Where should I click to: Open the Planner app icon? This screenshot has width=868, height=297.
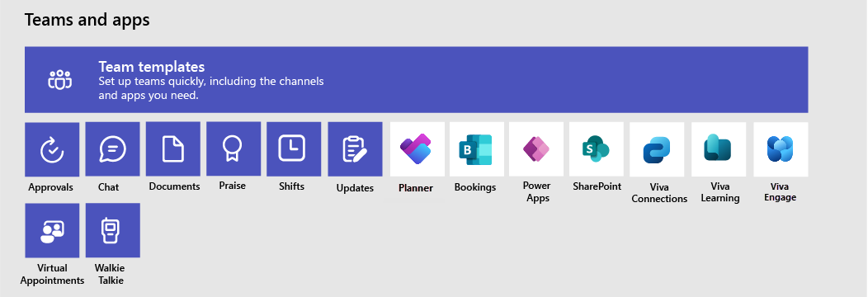coord(417,149)
